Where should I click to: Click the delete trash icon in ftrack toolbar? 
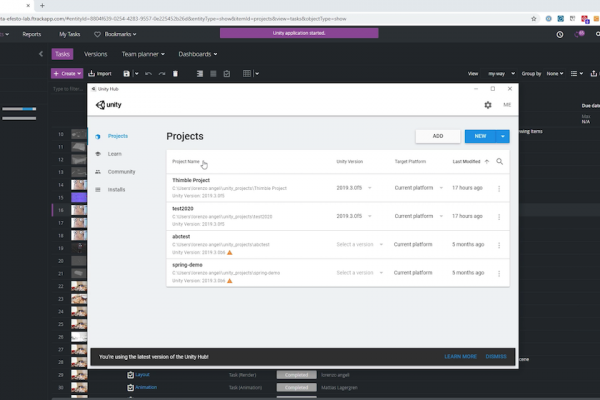click(175, 73)
